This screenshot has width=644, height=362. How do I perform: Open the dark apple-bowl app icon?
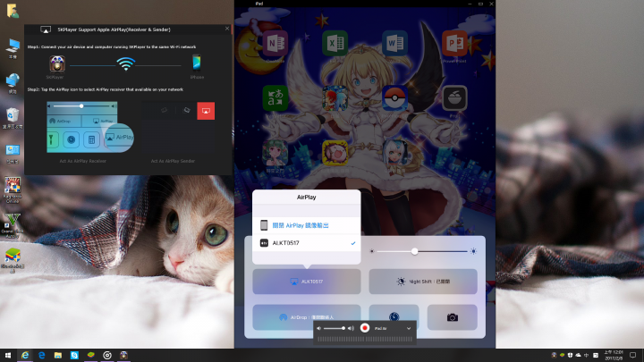(454, 98)
